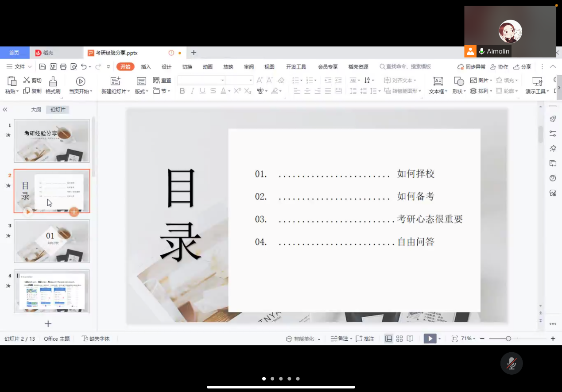Open the Shapes (形状) gallery icon

[x=459, y=81]
